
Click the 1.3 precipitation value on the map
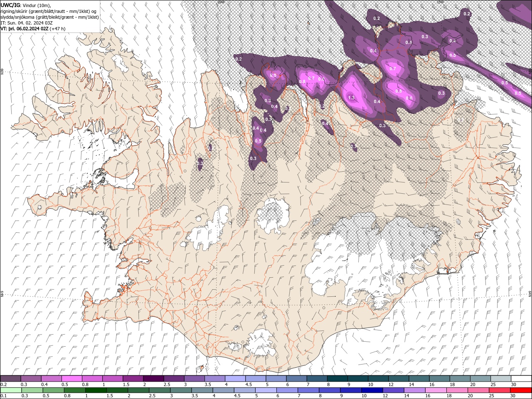[x=351, y=98]
